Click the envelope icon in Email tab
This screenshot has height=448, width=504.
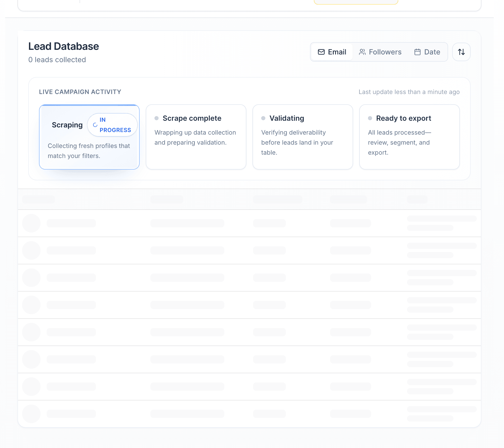tap(321, 52)
